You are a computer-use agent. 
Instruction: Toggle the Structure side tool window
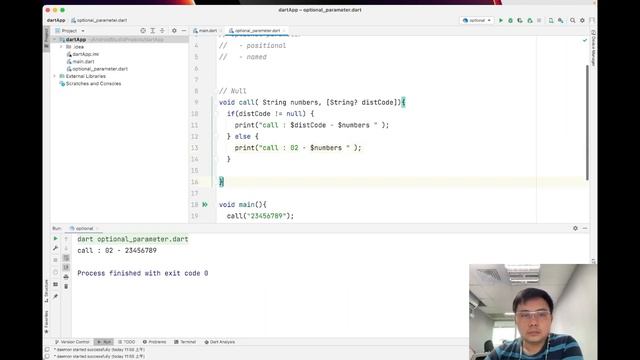click(x=46, y=291)
